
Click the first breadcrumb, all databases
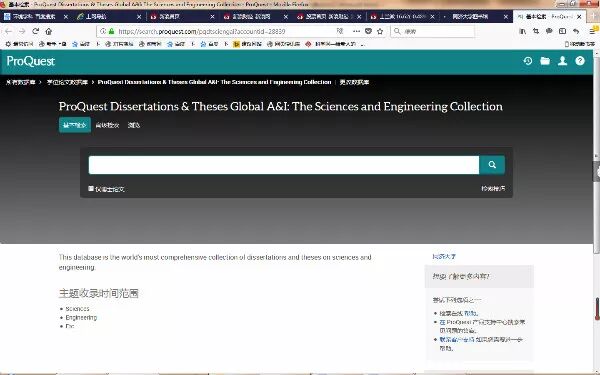(x=21, y=82)
